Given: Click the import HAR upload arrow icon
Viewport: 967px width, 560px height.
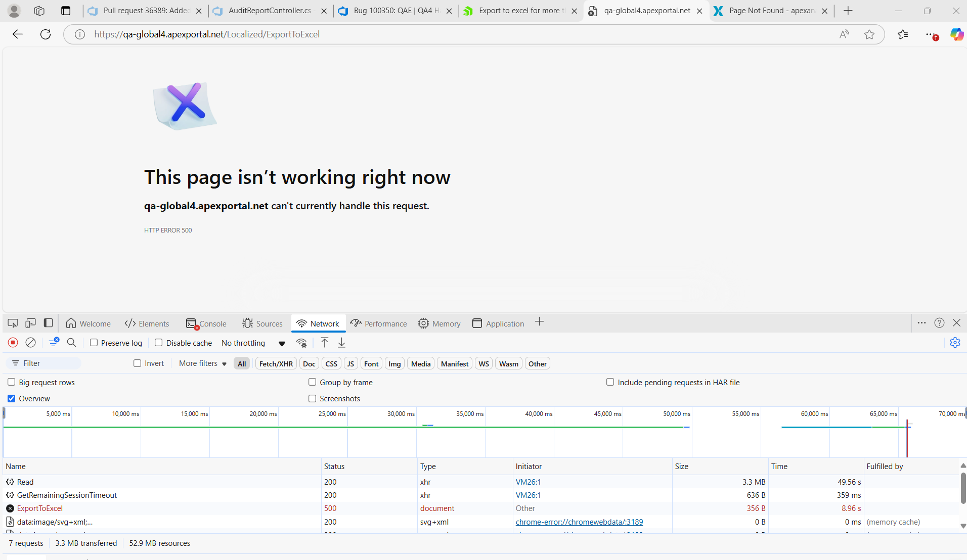Looking at the screenshot, I should tap(325, 343).
